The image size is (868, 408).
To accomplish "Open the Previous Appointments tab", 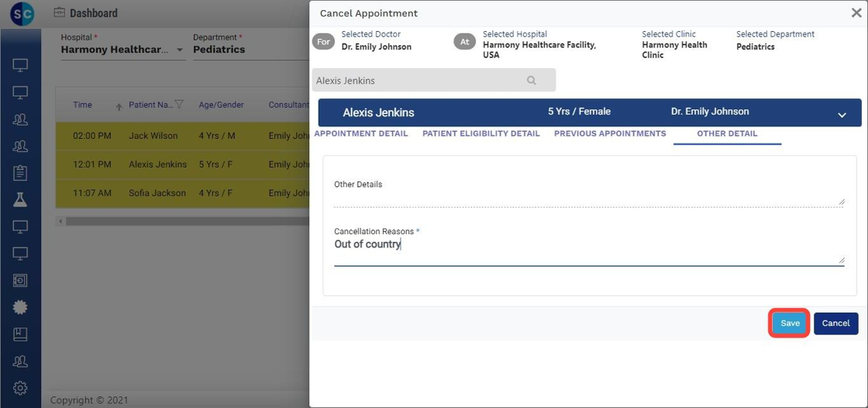I will 610,133.
